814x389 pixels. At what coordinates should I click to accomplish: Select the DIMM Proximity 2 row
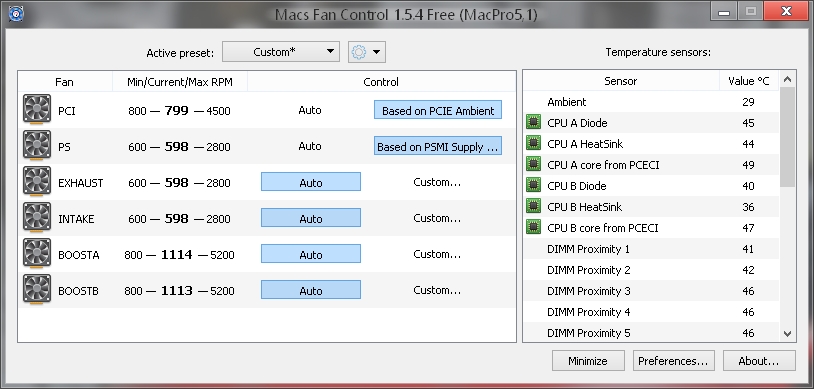point(651,270)
